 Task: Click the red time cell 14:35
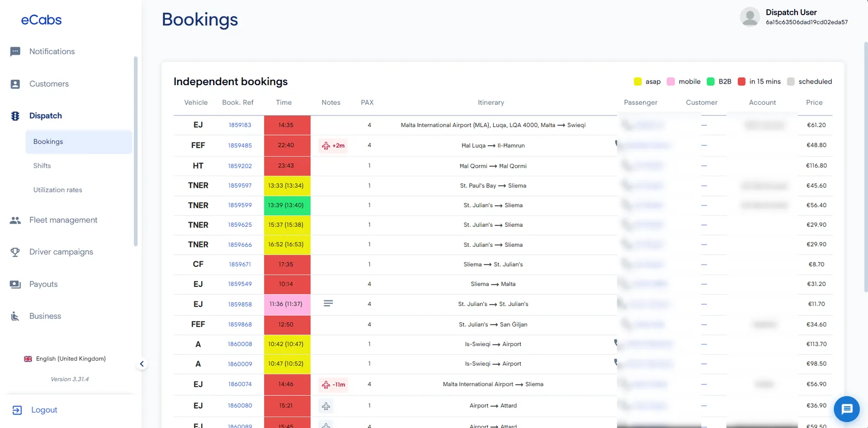pyautogui.click(x=287, y=125)
